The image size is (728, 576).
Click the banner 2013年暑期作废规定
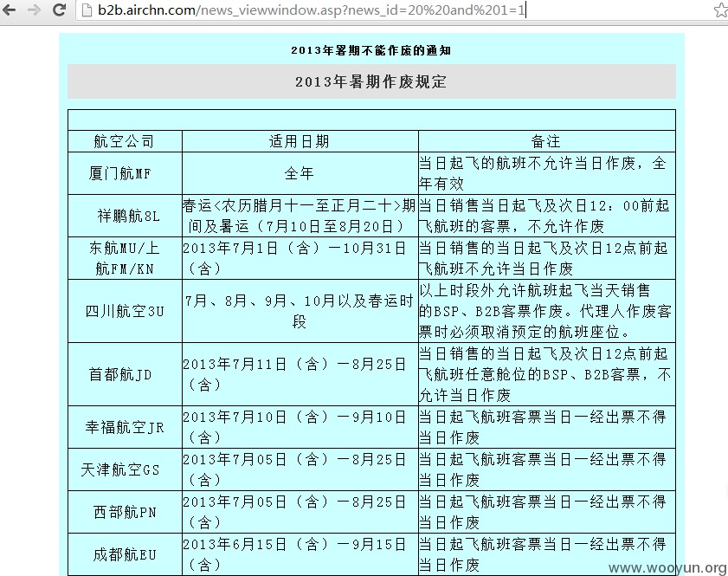tap(371, 81)
